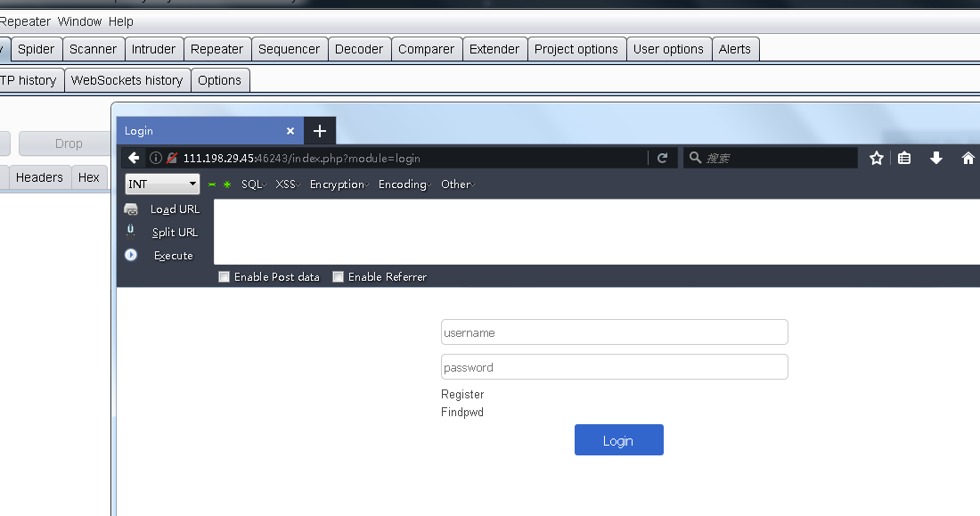This screenshot has width=980, height=516.
Task: Switch to the Intruder tab
Action: click(153, 49)
